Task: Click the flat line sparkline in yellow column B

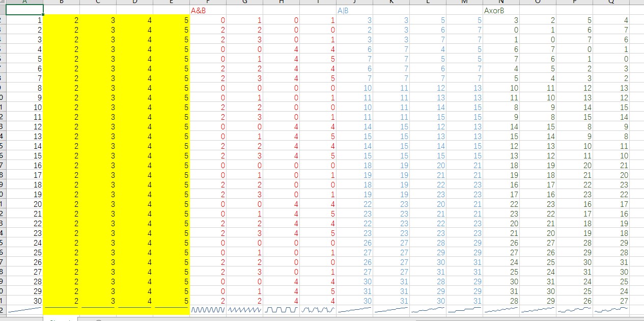Action: [61, 309]
